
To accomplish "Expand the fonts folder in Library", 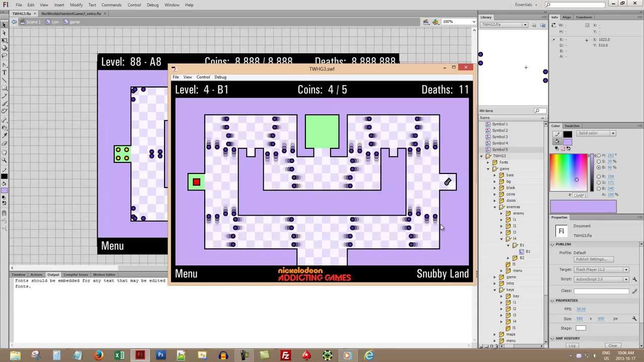I will click(x=488, y=162).
